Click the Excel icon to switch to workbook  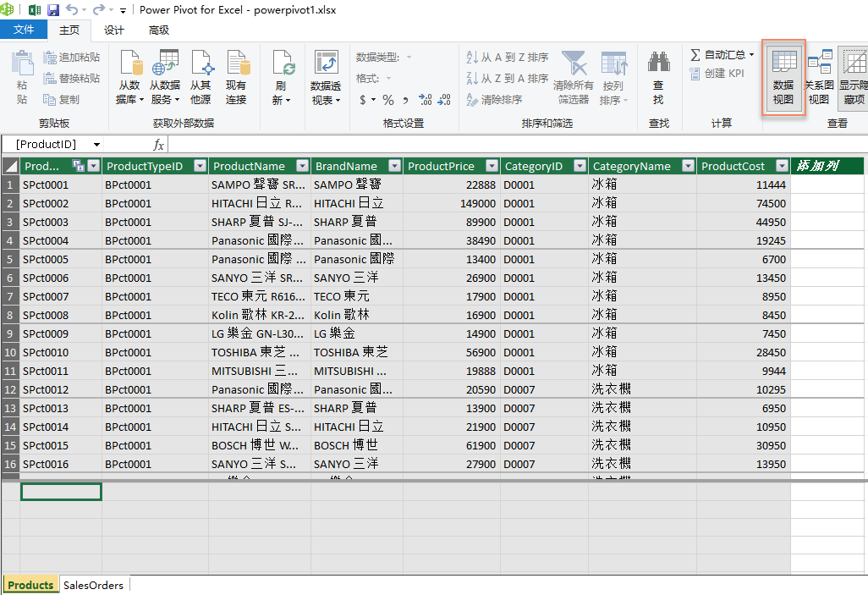tap(35, 9)
